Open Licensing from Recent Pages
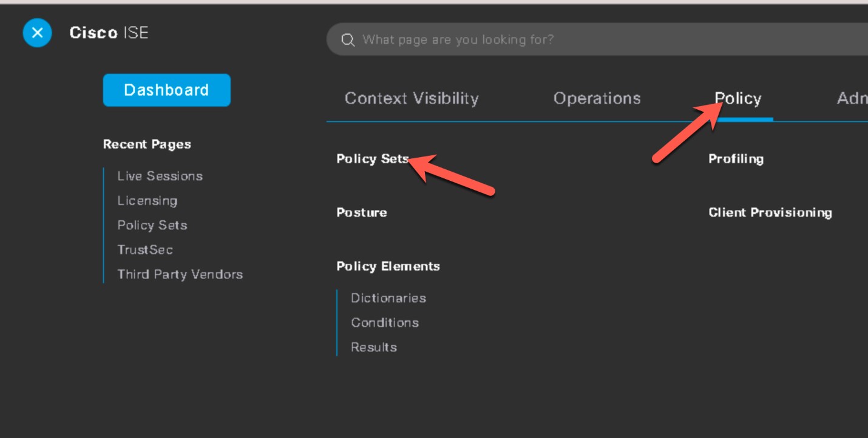 [x=147, y=201]
